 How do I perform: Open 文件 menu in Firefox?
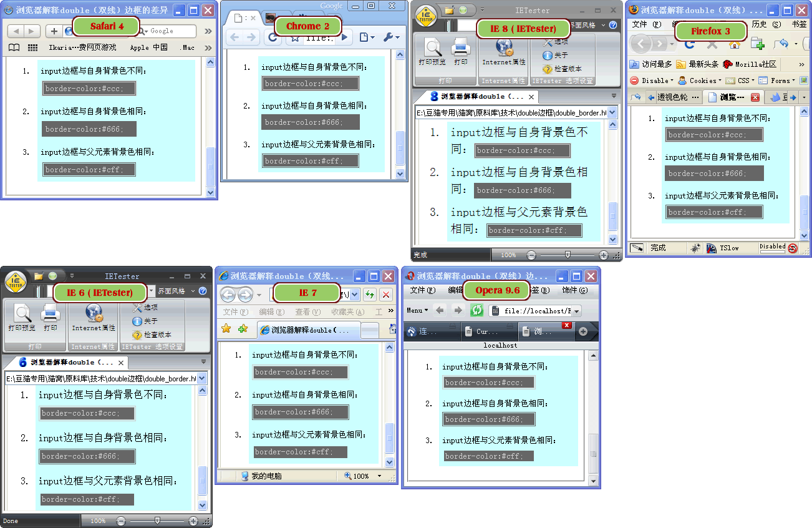pyautogui.click(x=646, y=24)
